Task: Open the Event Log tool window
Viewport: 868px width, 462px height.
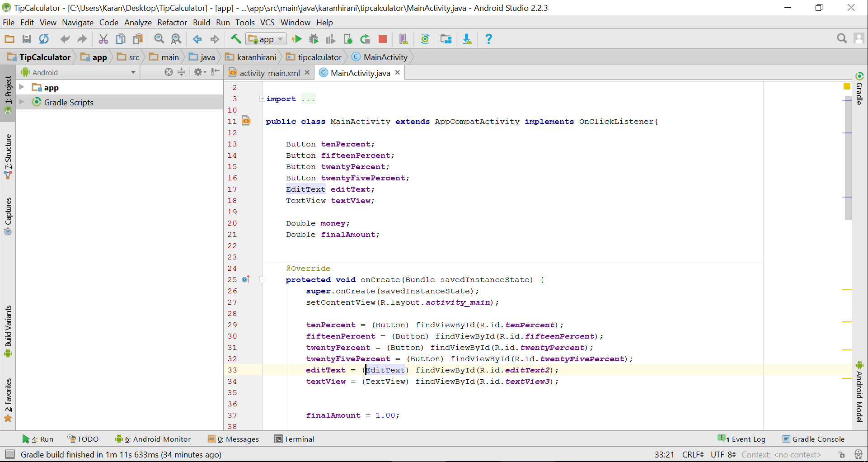Action: click(742, 439)
